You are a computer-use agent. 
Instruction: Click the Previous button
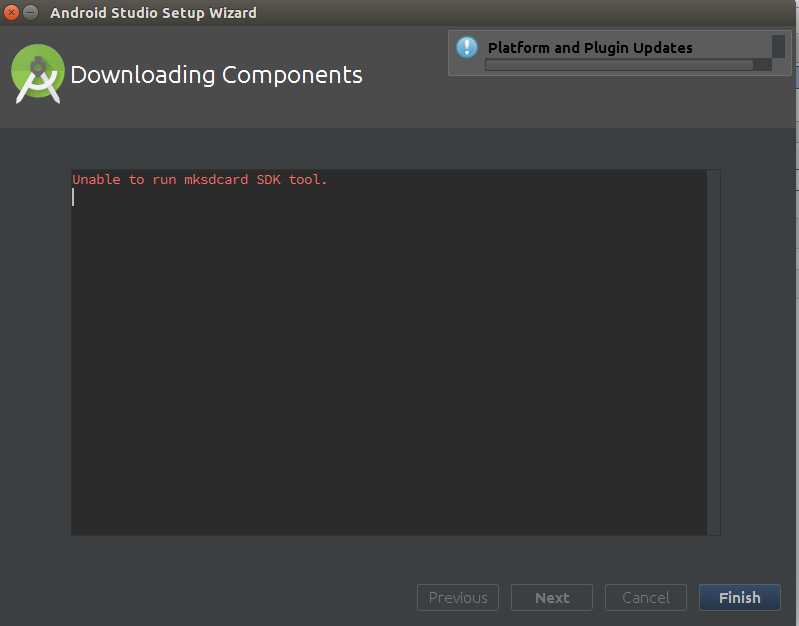click(458, 597)
